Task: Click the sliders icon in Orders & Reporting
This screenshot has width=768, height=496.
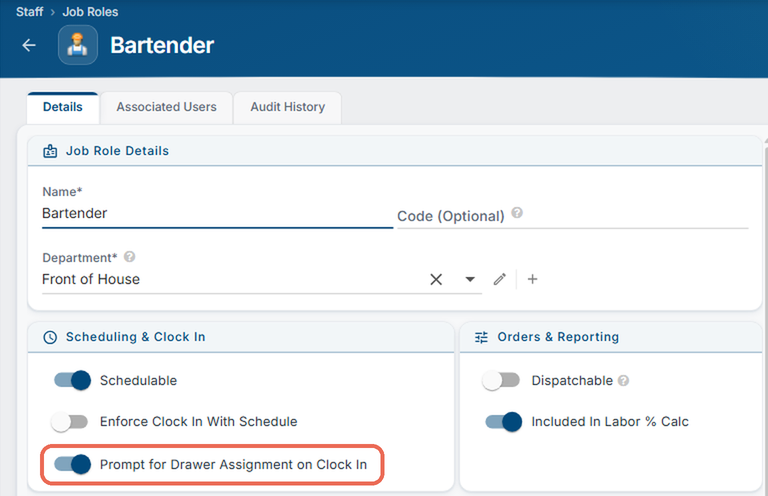Action: pyautogui.click(x=481, y=337)
